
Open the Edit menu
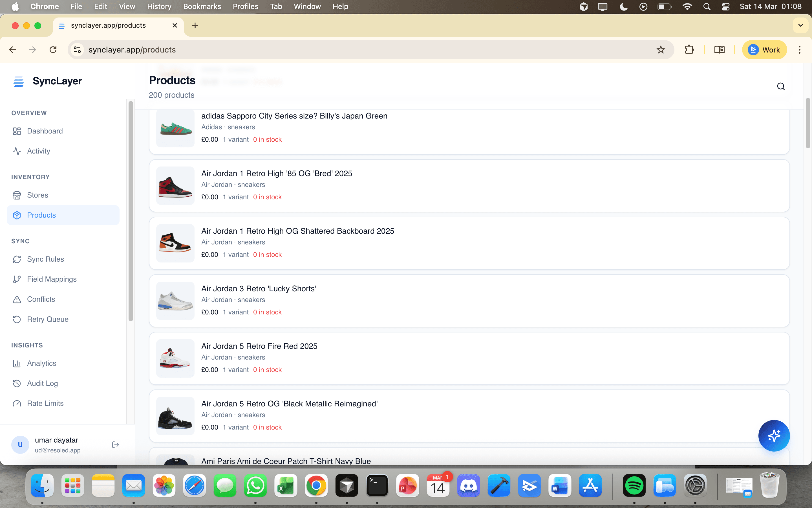pyautogui.click(x=100, y=6)
